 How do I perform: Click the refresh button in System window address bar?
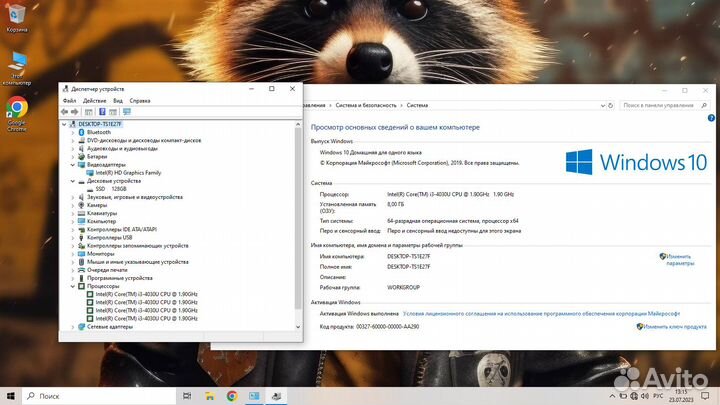pos(611,105)
